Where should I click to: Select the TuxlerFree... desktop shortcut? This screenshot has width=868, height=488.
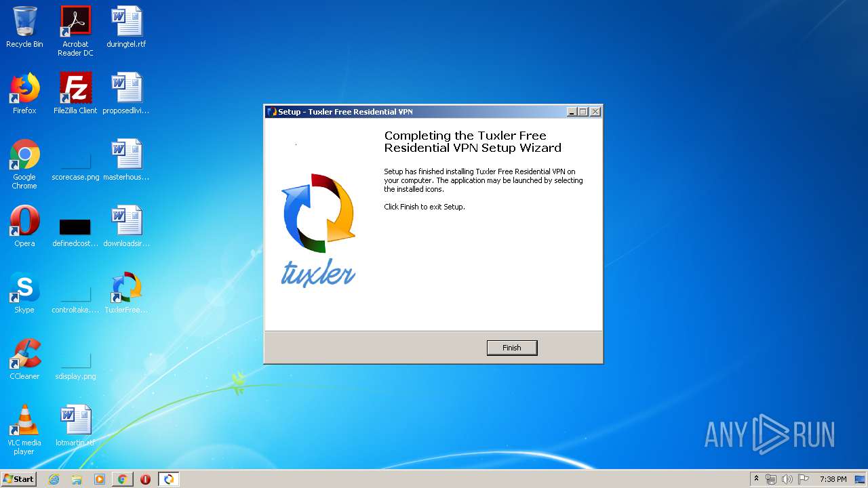[126, 293]
